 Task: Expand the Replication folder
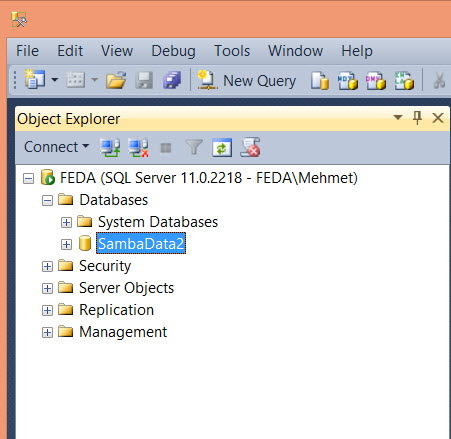click(x=47, y=310)
